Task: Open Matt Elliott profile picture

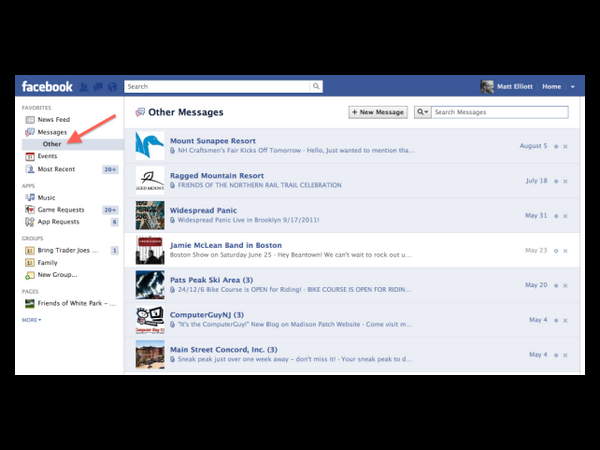Action: [x=487, y=86]
